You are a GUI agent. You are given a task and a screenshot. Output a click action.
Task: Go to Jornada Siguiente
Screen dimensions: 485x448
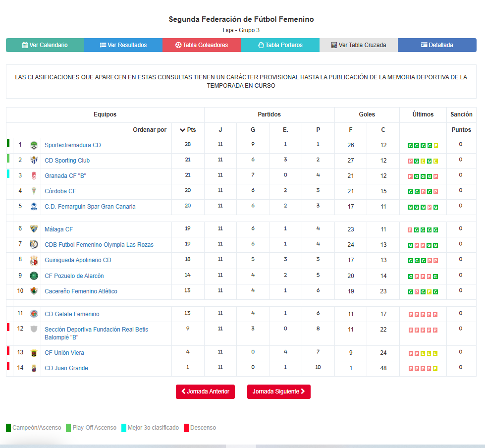tap(279, 392)
